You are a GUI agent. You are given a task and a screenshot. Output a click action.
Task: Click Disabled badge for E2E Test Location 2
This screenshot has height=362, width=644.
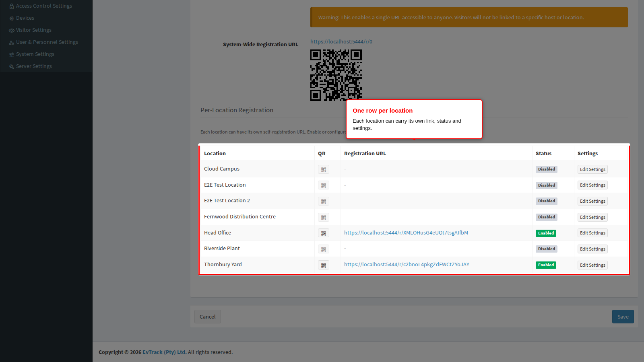tap(547, 201)
